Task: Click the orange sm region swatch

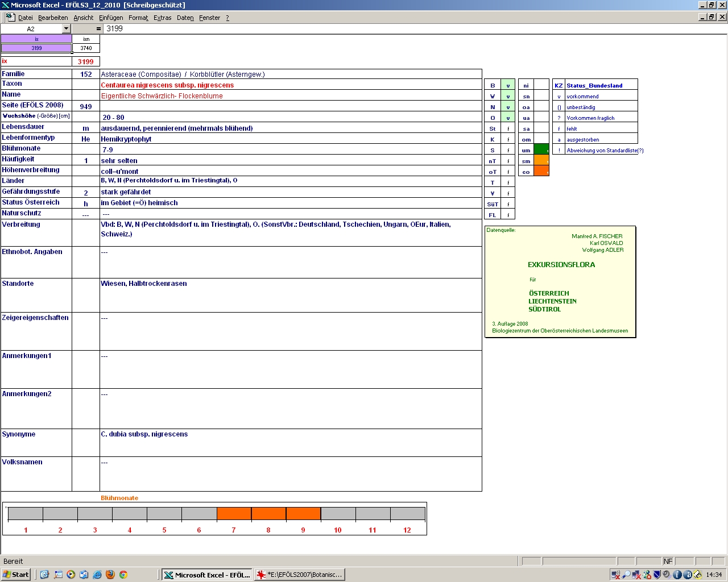Action: click(x=541, y=161)
